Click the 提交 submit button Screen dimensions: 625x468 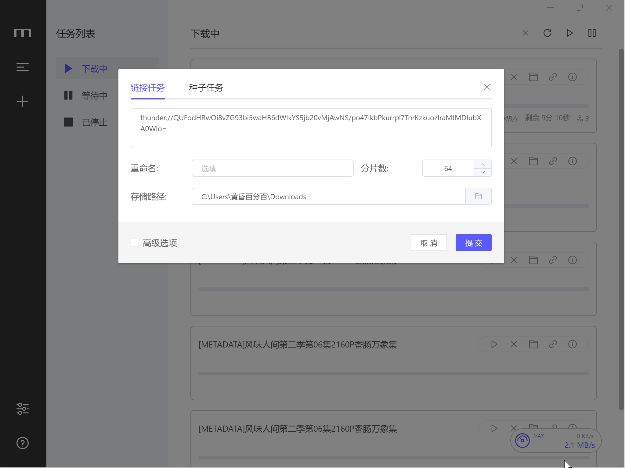click(474, 242)
